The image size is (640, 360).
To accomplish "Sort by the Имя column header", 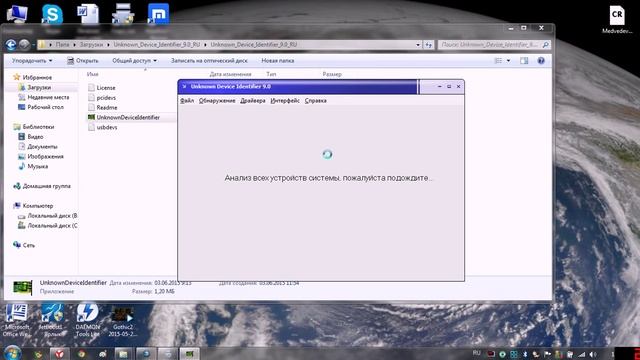I will 93,74.
